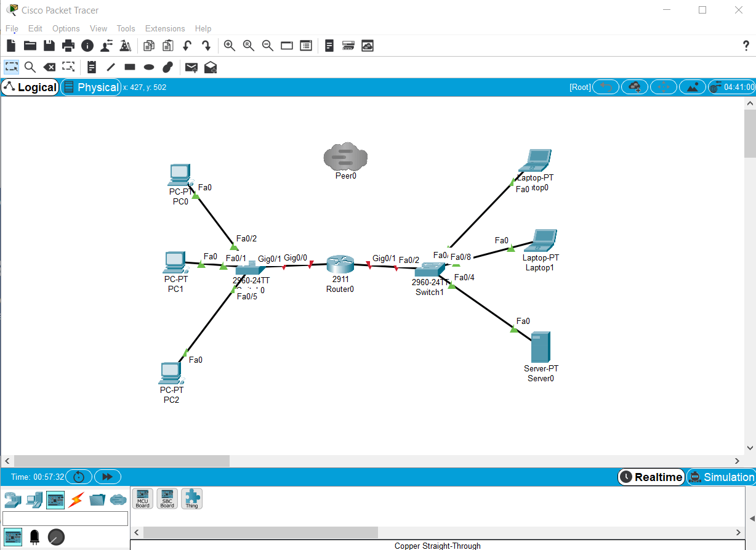This screenshot has width=756, height=550.
Task: Choose SBC Board component
Action: (167, 498)
